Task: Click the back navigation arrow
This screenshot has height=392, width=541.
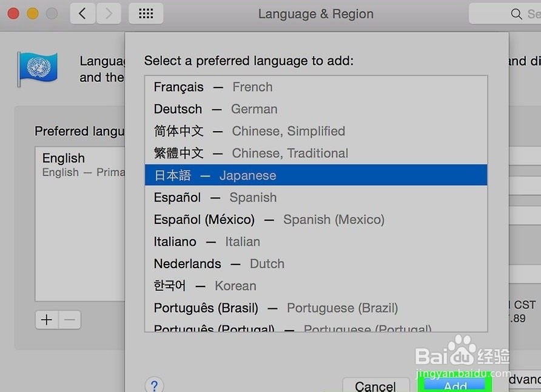Action: coord(82,13)
